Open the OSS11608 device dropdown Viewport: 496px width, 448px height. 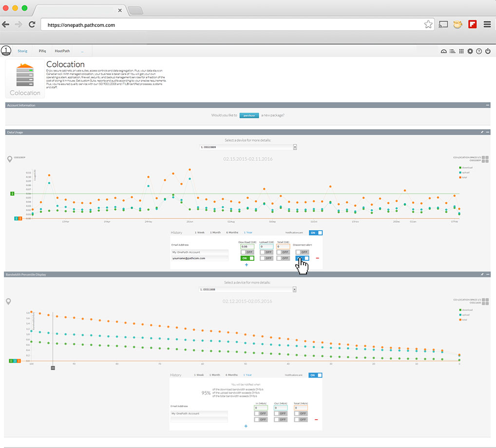pos(248,290)
